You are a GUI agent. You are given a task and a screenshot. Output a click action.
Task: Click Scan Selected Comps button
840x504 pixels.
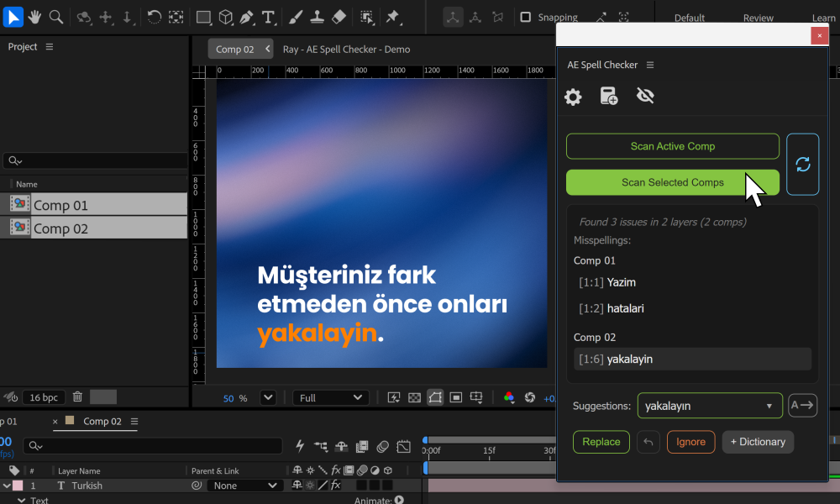[x=672, y=182]
